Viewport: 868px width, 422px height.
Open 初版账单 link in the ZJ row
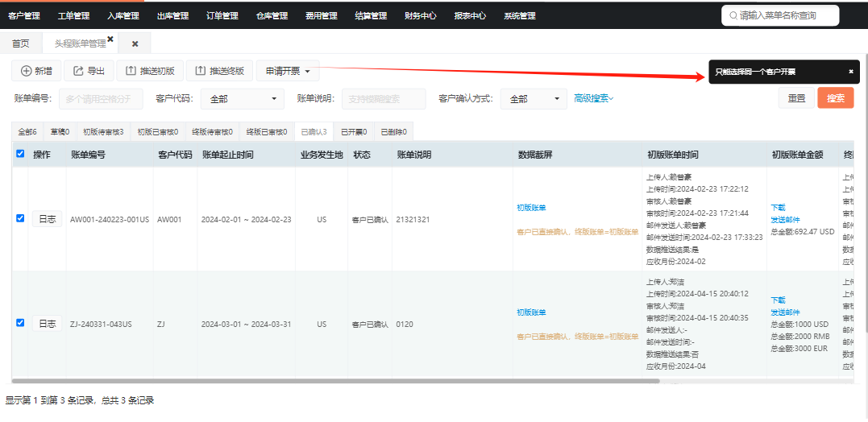coord(531,312)
